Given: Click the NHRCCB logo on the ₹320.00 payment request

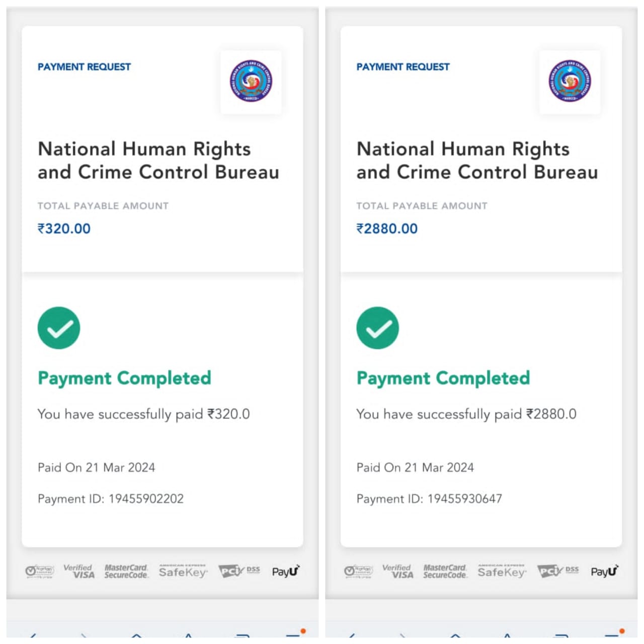Looking at the screenshot, I should pyautogui.click(x=251, y=82).
